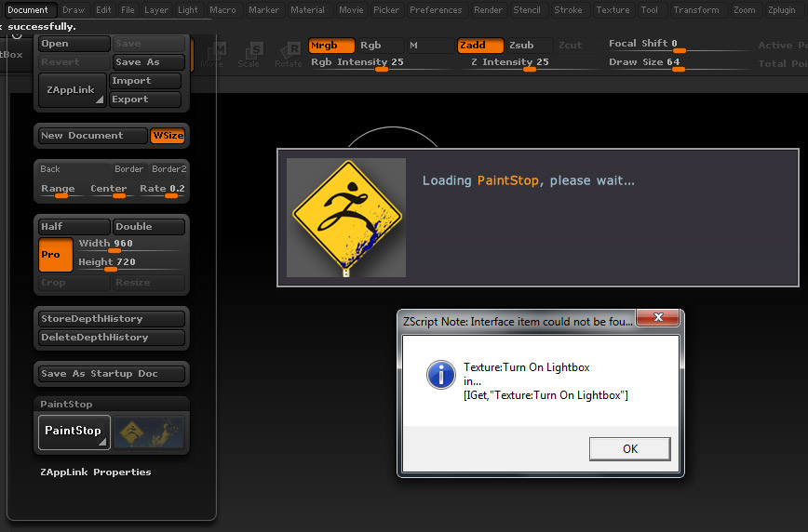Click the Back color swatch

pos(74,169)
